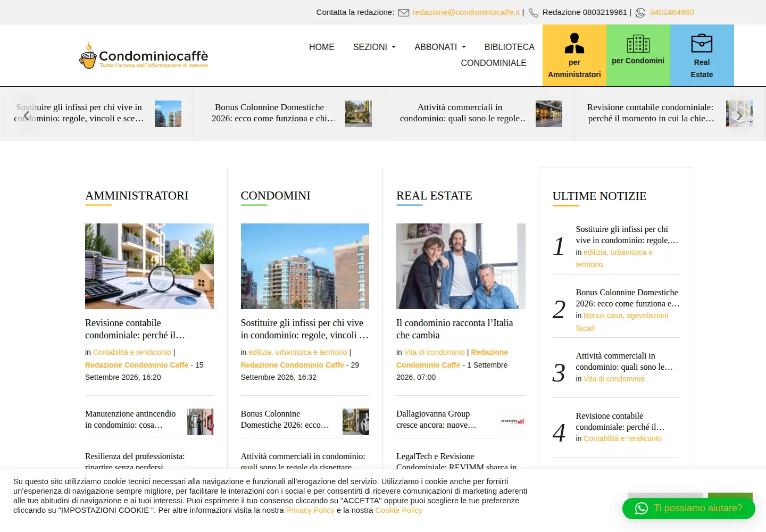Open the per Condomini building icon tile
This screenshot has height=532, width=766.
click(638, 55)
